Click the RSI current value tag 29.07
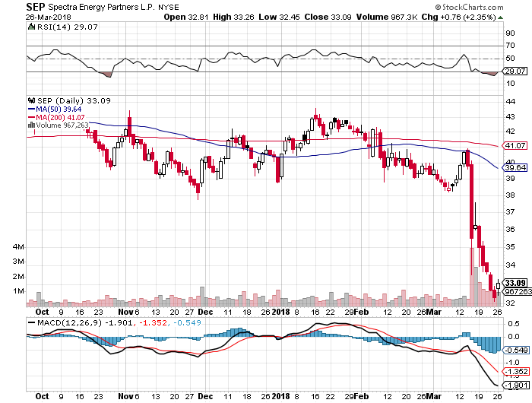The image size is (532, 403). pos(515,71)
